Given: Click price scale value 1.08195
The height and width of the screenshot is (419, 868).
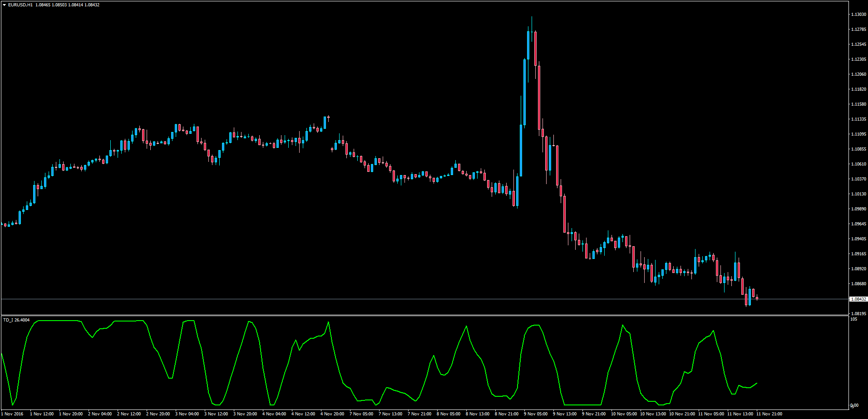Looking at the screenshot, I should point(859,314).
